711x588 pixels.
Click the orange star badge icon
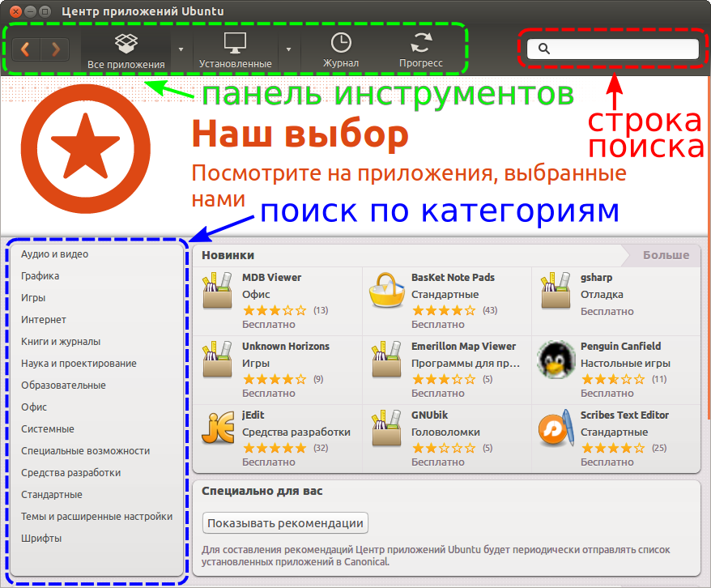point(85,149)
